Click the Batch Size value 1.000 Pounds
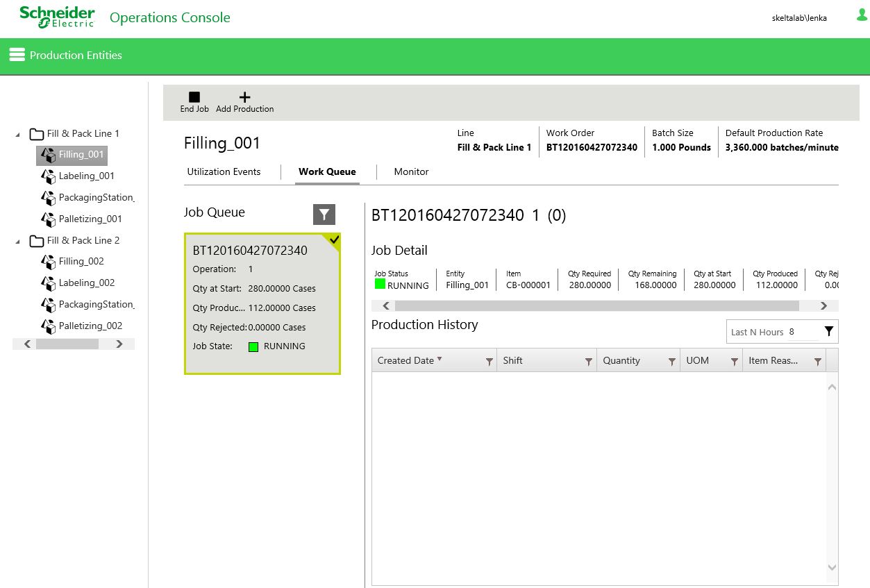The image size is (870, 588). (681, 147)
